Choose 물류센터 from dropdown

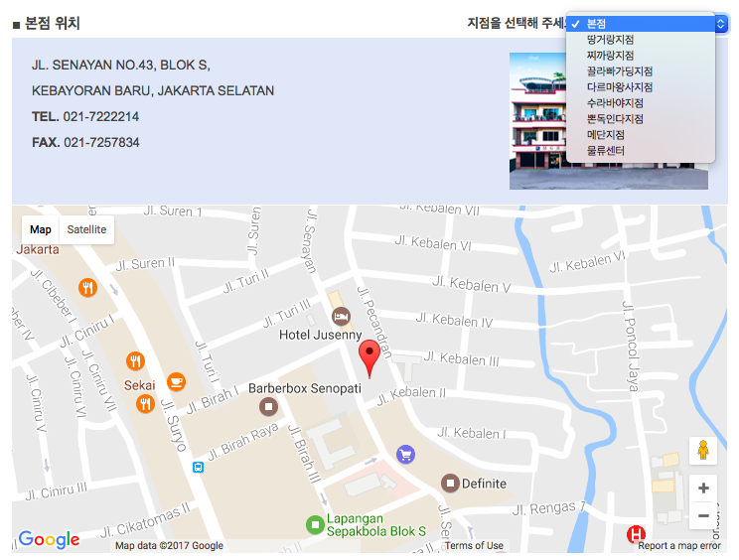pos(641,151)
